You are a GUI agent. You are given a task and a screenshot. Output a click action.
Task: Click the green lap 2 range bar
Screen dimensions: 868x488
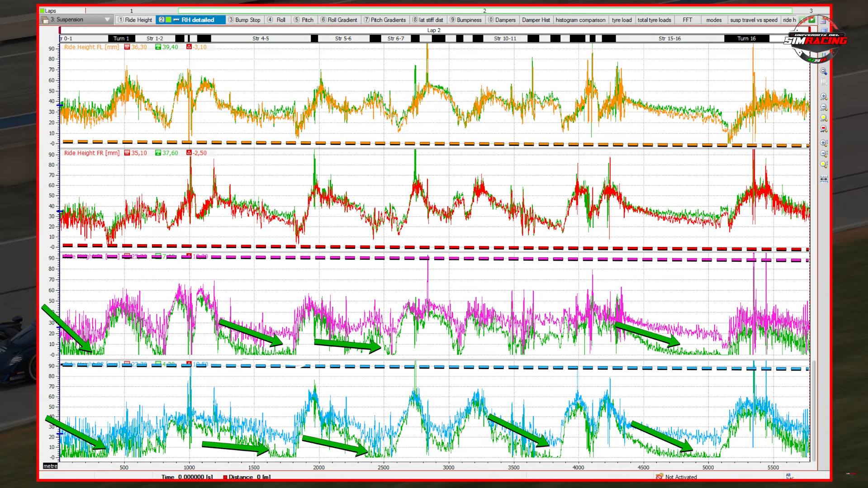click(x=484, y=11)
